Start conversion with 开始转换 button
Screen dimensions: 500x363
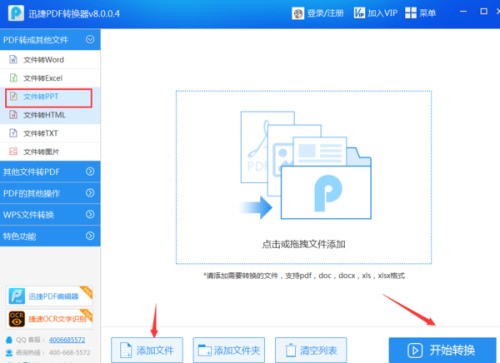(x=442, y=350)
